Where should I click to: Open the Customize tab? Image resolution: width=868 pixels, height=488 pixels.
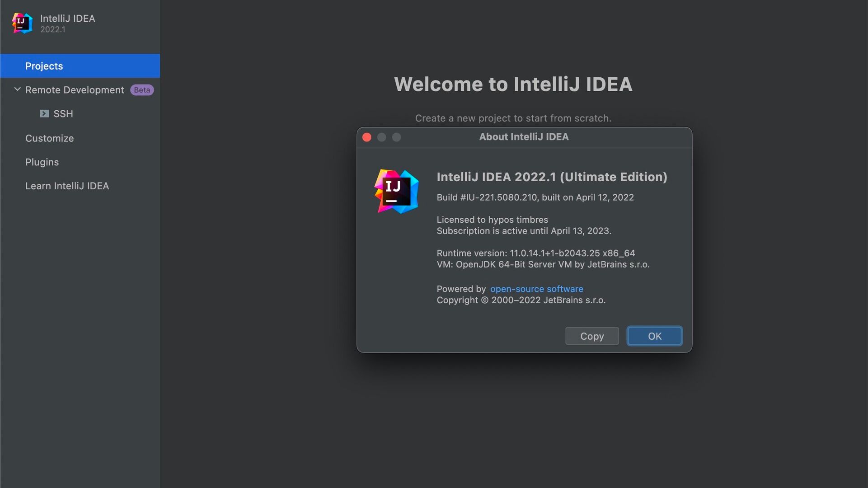coord(49,138)
